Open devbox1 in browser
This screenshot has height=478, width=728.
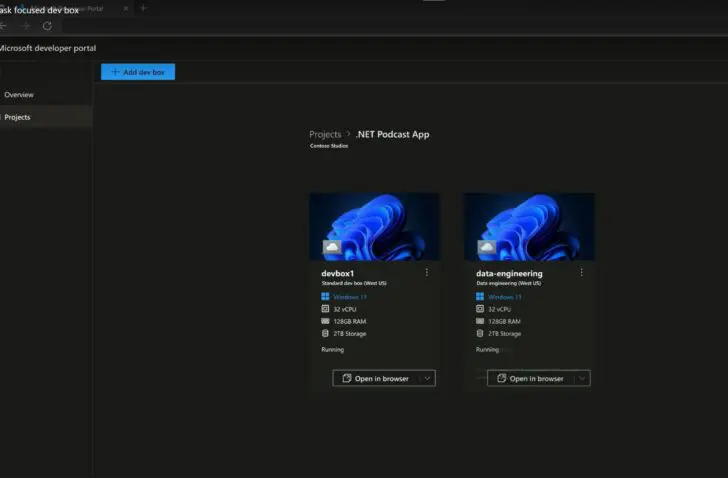(376, 378)
